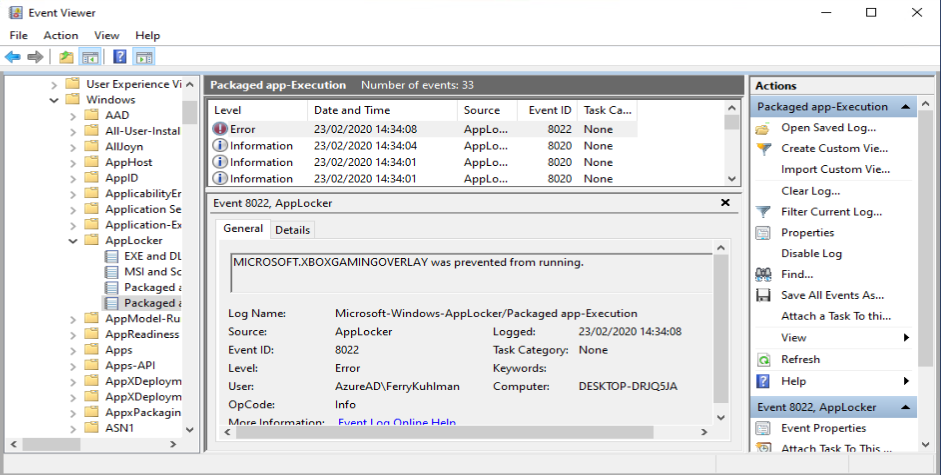Screen dimensions: 941x475
Task: Select the AllJoyn tree folder
Action: point(124,147)
